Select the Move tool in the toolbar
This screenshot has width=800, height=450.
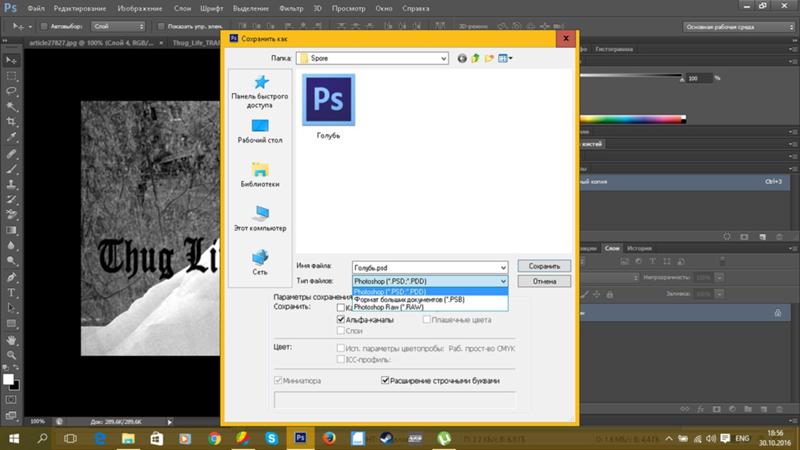(x=11, y=60)
